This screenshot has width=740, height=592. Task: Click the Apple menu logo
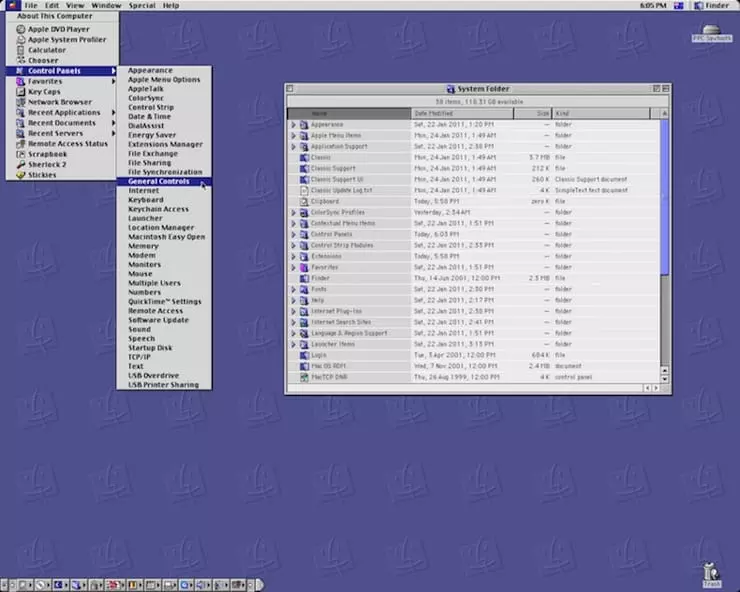[13, 6]
